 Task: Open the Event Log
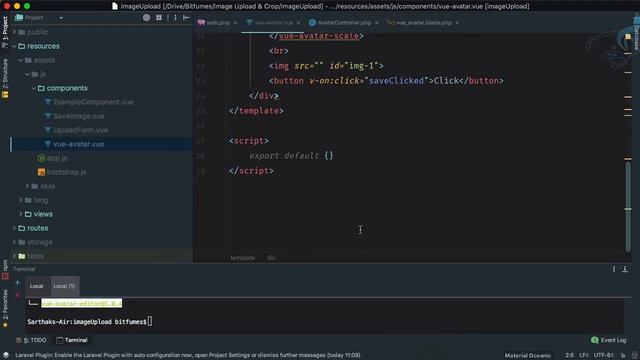(x=609, y=340)
